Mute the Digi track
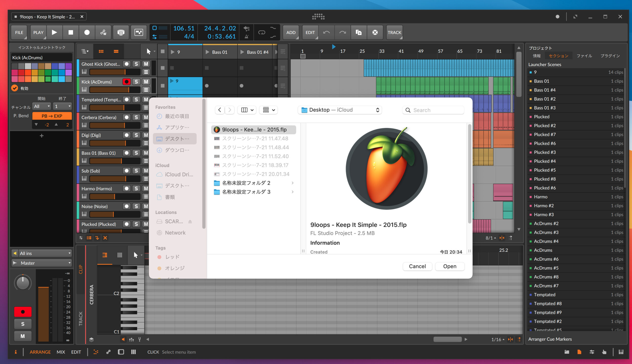The height and width of the screenshot is (364, 632). coord(146,135)
